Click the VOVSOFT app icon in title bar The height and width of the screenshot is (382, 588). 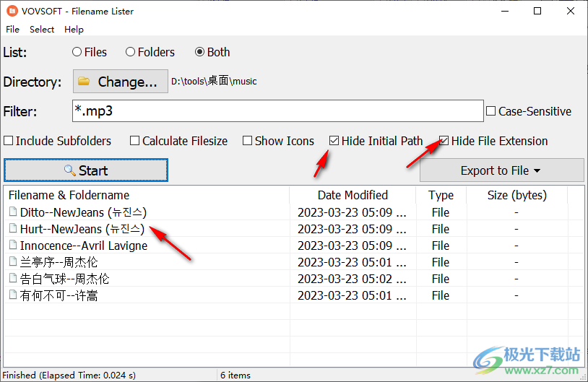(12, 11)
